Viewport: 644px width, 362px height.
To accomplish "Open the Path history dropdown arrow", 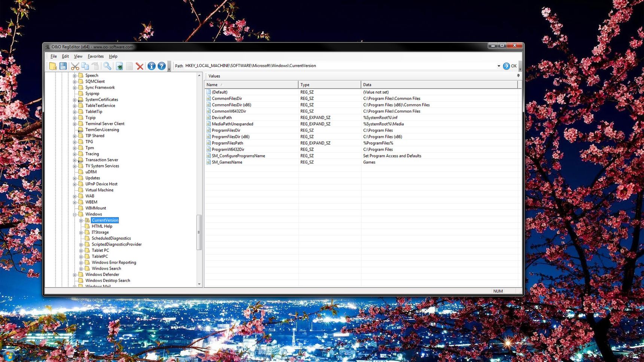I will click(x=499, y=66).
